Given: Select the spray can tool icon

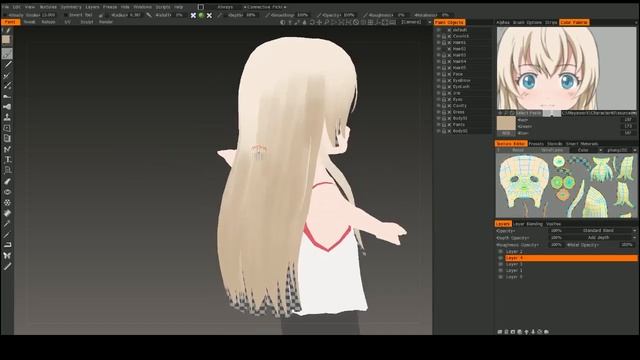Looking at the screenshot, I should pyautogui.click(x=7, y=107).
